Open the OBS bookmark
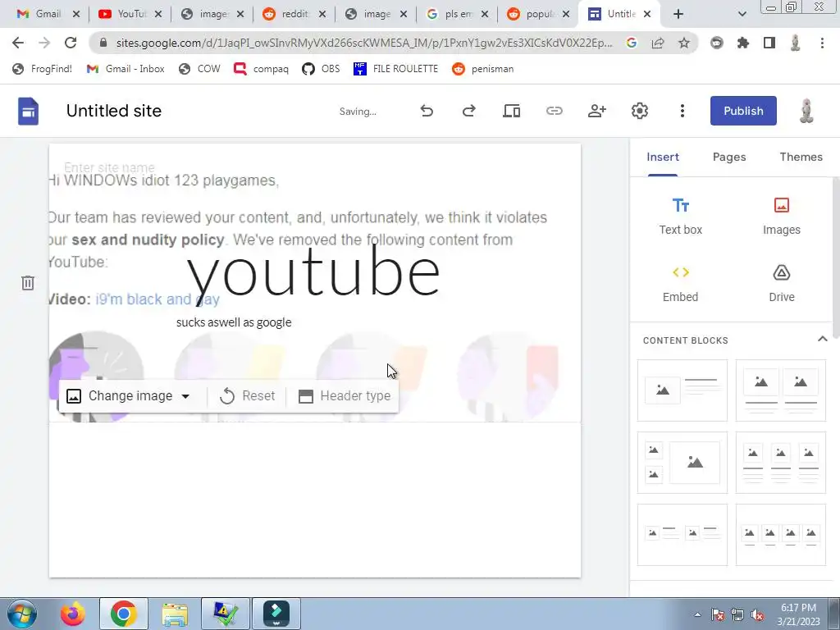Viewport: 840px width, 630px height. [321, 69]
